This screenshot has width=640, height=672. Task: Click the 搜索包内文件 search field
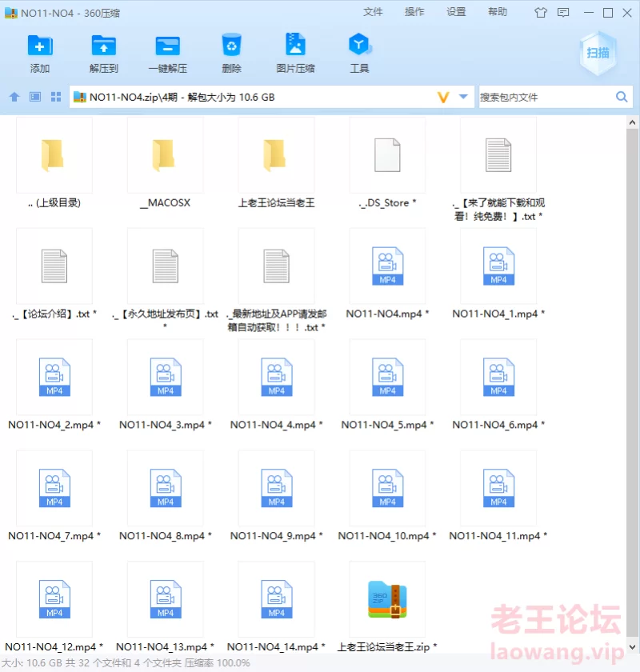click(x=546, y=98)
